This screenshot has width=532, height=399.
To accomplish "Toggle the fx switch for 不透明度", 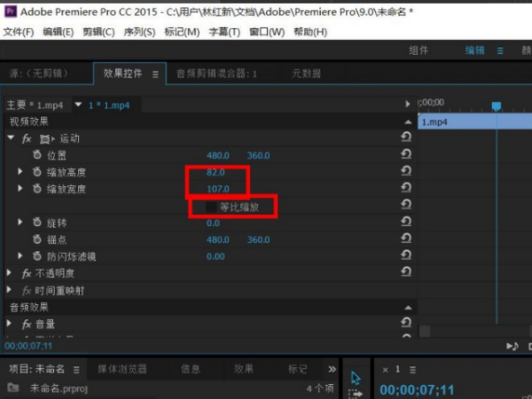I will point(27,273).
